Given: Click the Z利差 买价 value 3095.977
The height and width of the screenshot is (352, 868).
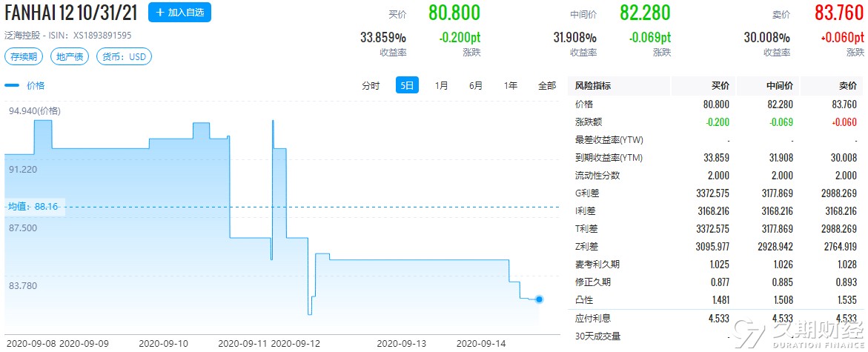Looking at the screenshot, I should point(712,246).
